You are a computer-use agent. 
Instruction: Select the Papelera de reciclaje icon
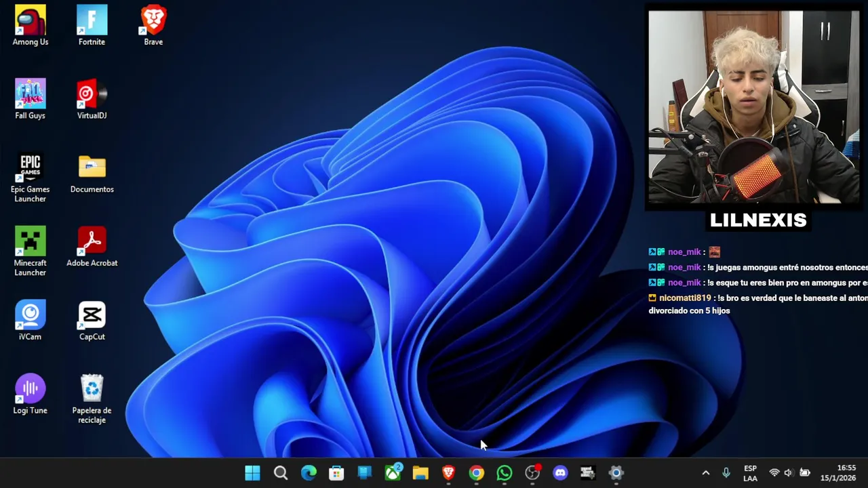92,399
